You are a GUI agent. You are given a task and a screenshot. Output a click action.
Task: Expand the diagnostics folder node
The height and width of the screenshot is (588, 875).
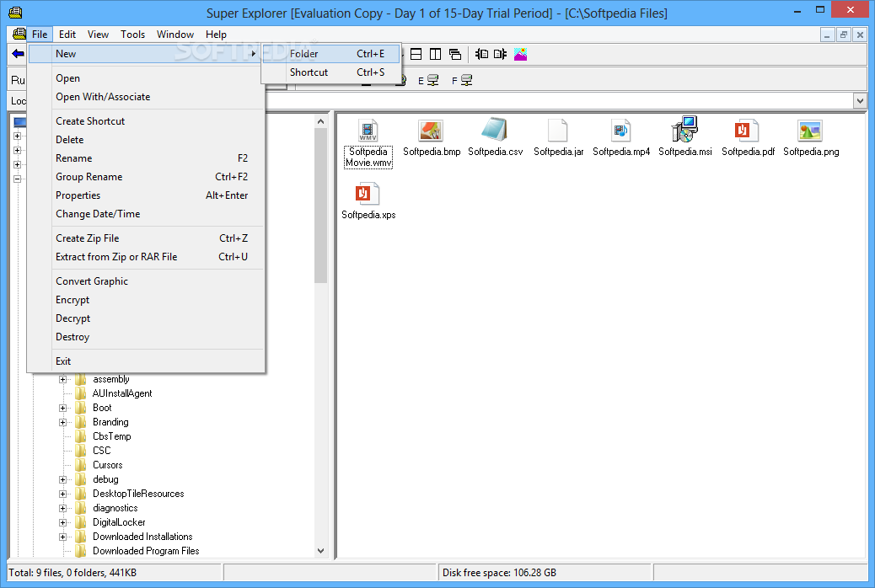62,508
